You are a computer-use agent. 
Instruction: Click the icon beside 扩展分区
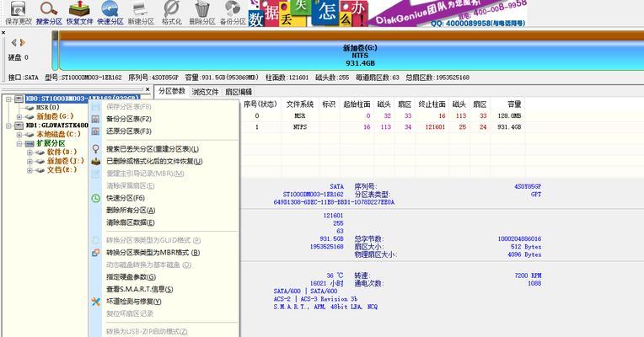(30, 143)
